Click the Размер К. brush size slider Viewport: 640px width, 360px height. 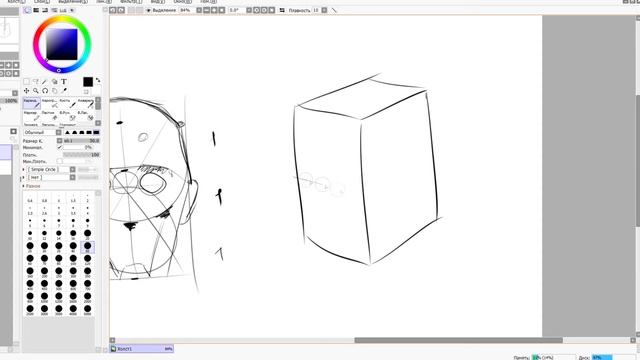point(81,141)
